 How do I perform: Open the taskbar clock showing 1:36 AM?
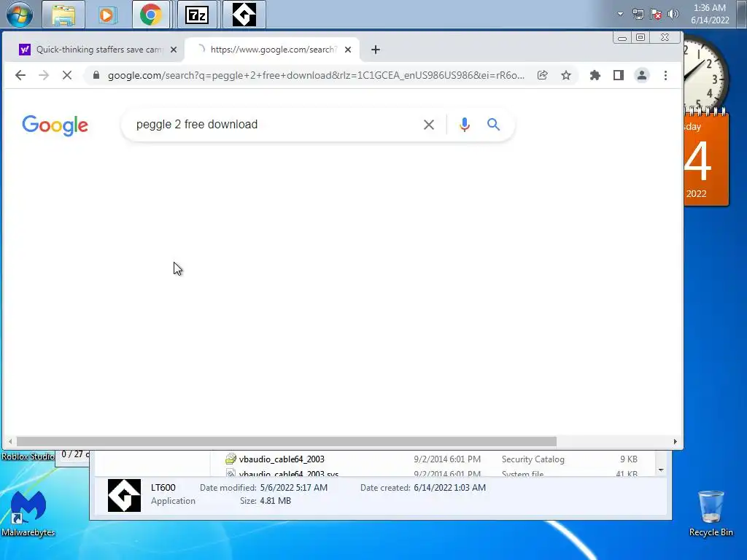pyautogui.click(x=710, y=14)
